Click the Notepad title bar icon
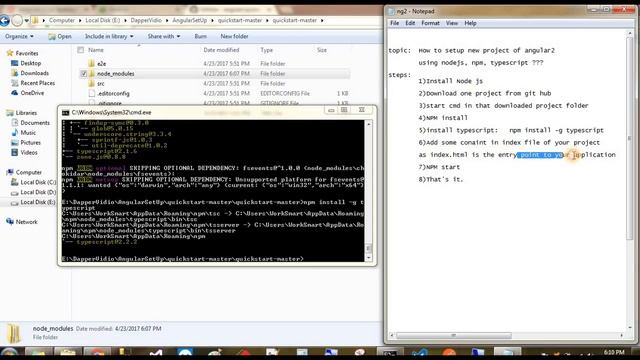Screen dimensions: 640x360 tap(391, 11)
